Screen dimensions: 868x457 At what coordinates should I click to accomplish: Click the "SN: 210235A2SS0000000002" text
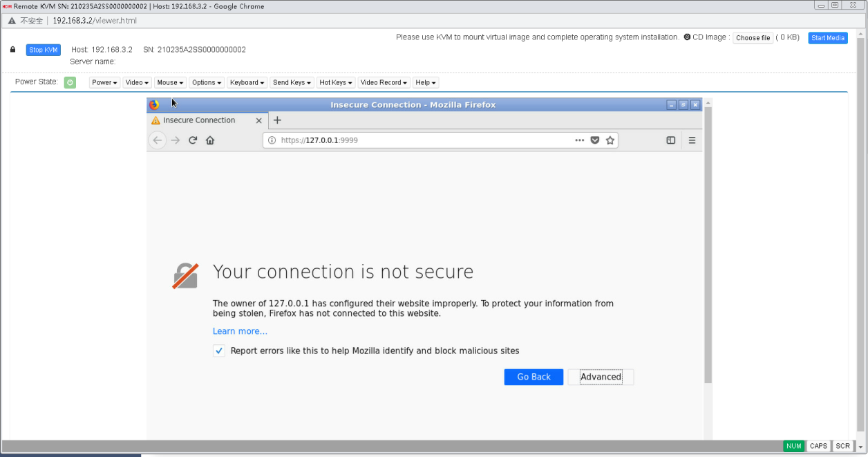pos(194,50)
